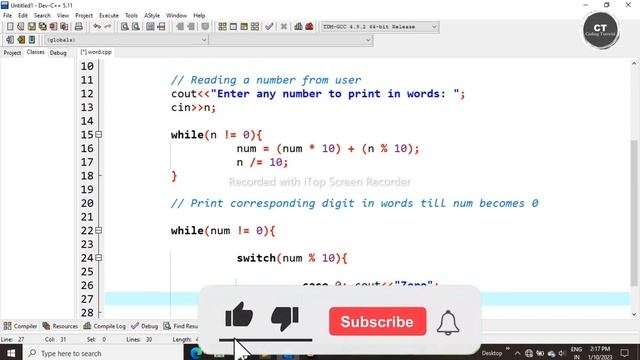Compile the program with toolbar icon
Viewport: 640px width, 360px height.
[x=222, y=27]
